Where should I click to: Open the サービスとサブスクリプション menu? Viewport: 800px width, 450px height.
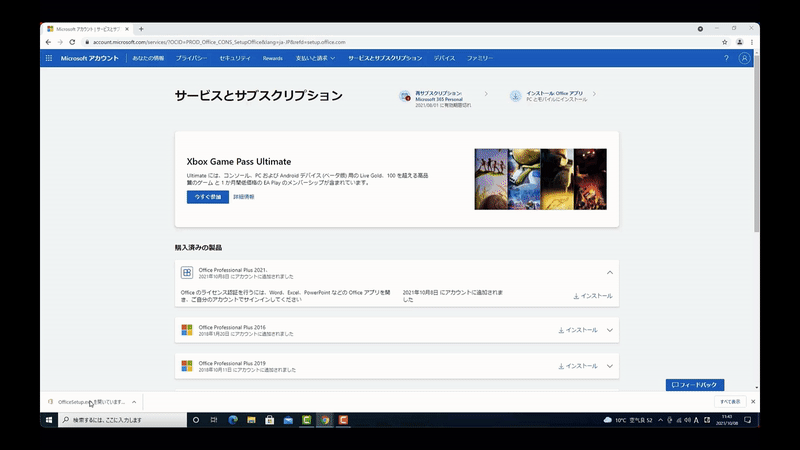(385, 58)
